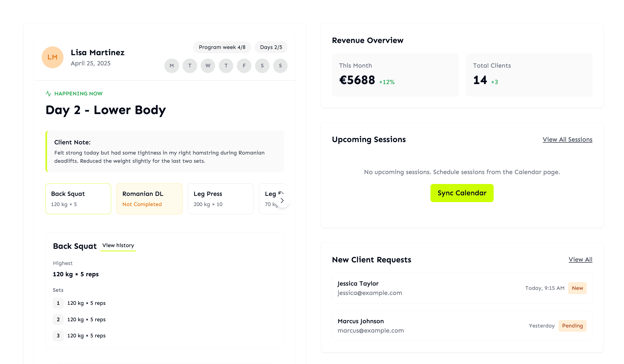This screenshot has width=624, height=364.
Task: Open View history for Back Squat
Action: (118, 245)
